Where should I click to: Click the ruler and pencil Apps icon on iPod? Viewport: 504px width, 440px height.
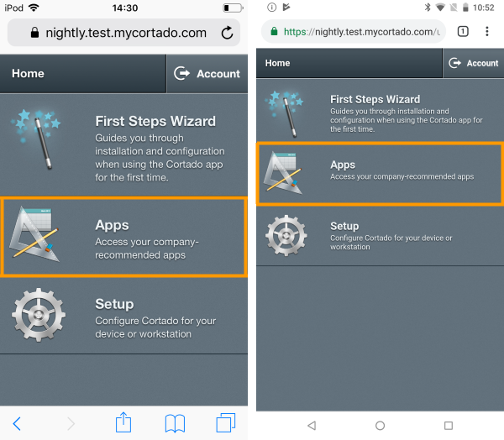click(x=34, y=233)
